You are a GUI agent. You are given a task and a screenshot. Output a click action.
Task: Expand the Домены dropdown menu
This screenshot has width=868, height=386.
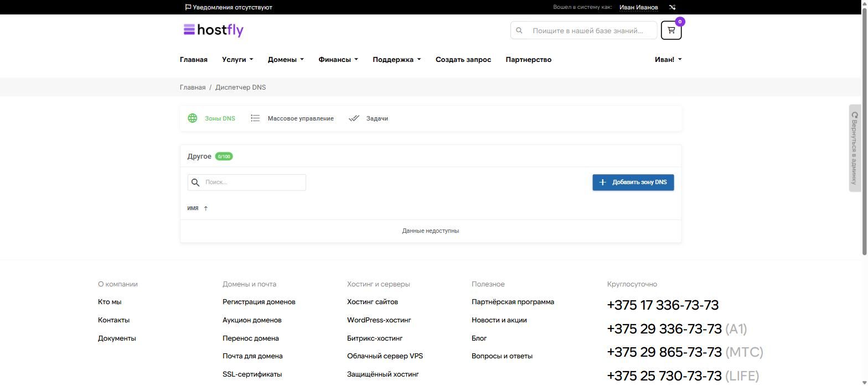pos(286,60)
